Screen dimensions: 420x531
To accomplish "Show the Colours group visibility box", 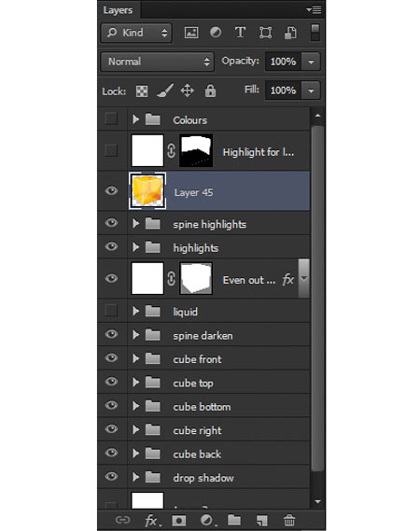I will [111, 119].
